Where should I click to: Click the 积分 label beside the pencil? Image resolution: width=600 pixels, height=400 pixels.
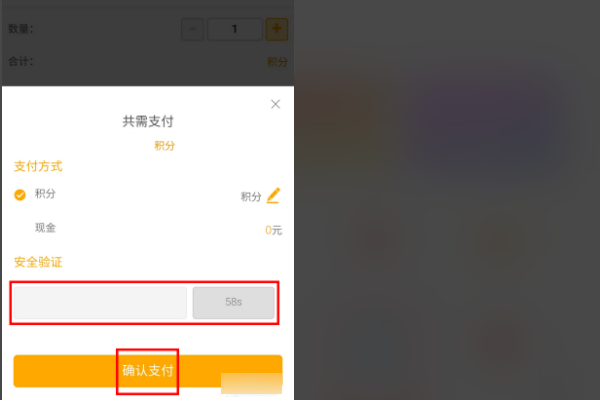[x=251, y=197]
